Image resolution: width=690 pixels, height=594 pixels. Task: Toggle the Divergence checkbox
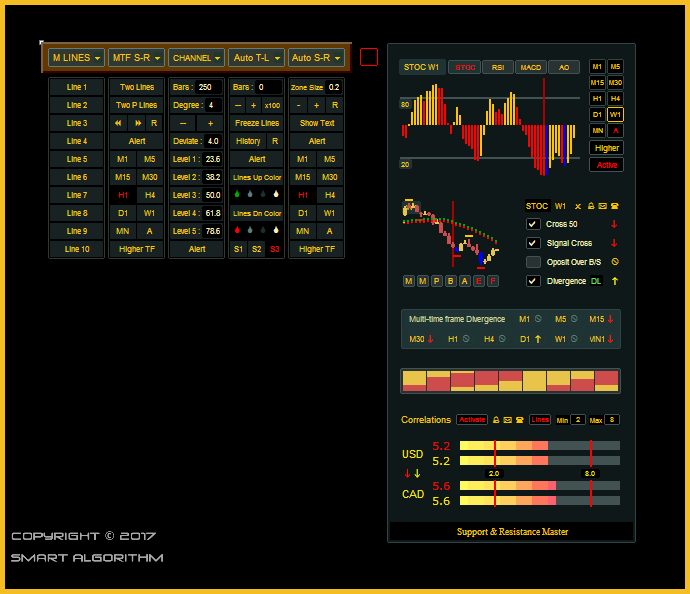pos(534,281)
